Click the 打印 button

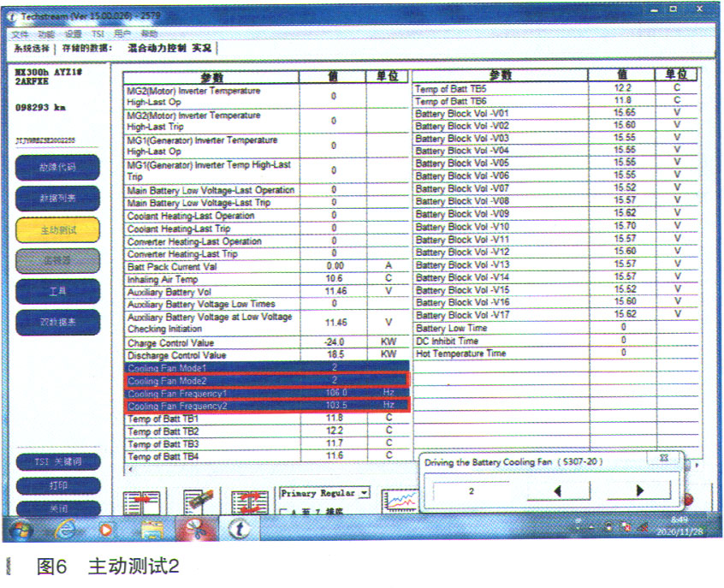pyautogui.click(x=58, y=485)
